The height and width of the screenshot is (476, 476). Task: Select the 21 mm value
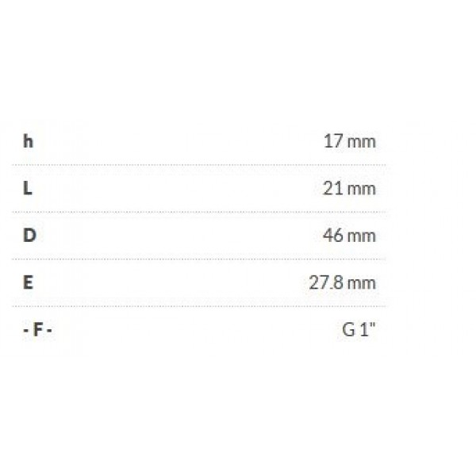click(349, 189)
